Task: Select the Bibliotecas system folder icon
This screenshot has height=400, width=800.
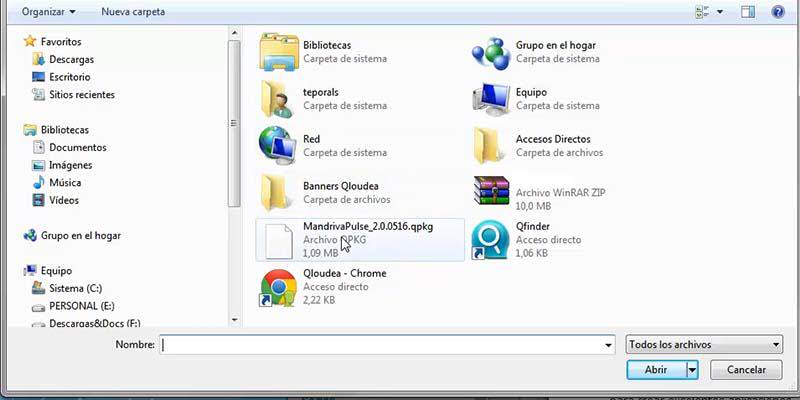Action: (279, 52)
